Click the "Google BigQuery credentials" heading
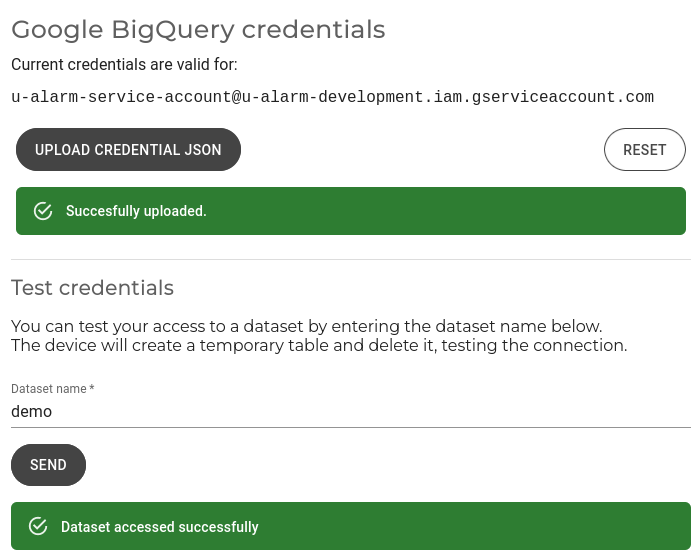The width and height of the screenshot is (699, 558). point(198,30)
